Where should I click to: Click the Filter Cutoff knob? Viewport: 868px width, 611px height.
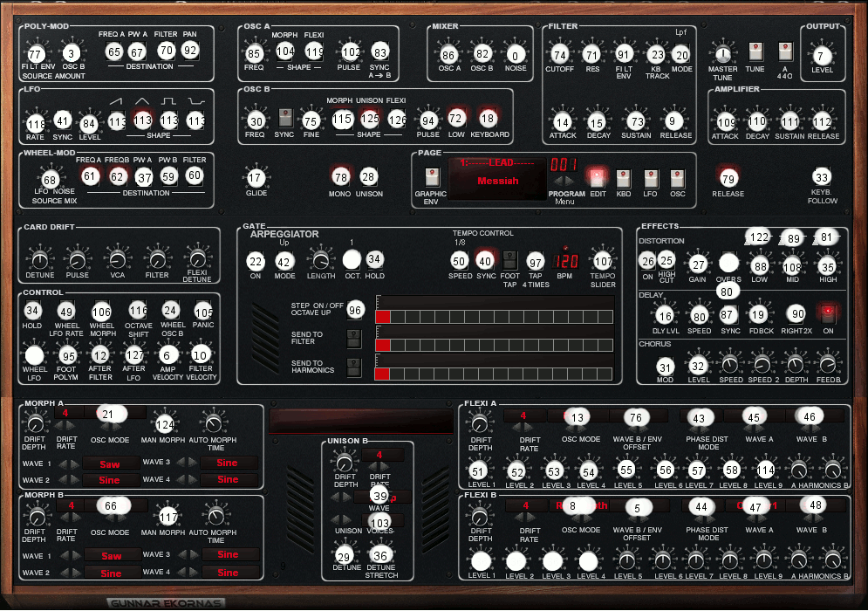(x=560, y=55)
